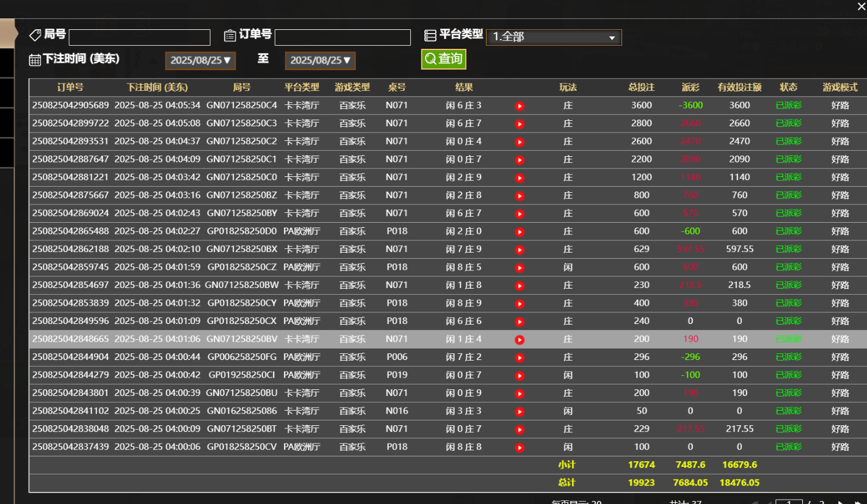Focus the 订单号 order number input
The height and width of the screenshot is (504, 867).
pos(343,37)
